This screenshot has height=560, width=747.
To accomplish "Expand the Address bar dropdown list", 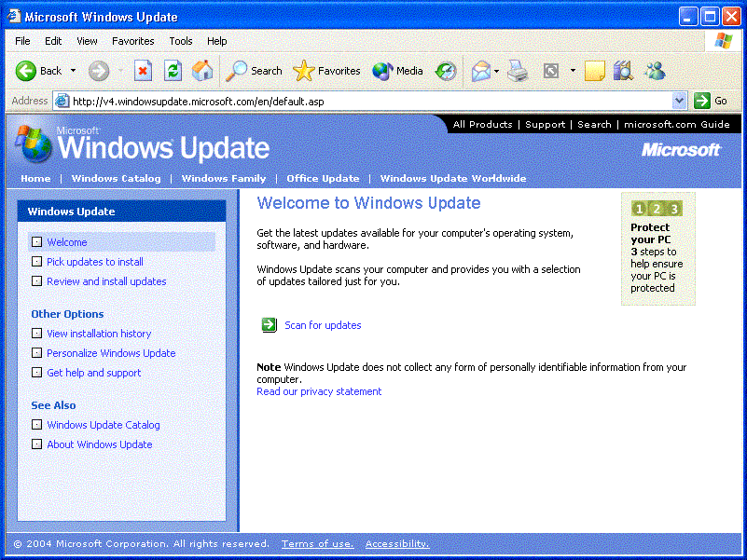I will [x=679, y=101].
